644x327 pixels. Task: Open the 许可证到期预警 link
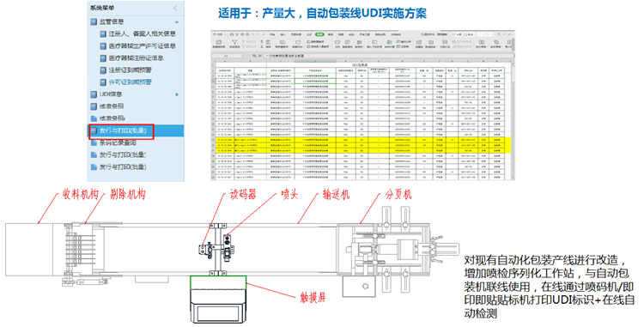pyautogui.click(x=131, y=82)
